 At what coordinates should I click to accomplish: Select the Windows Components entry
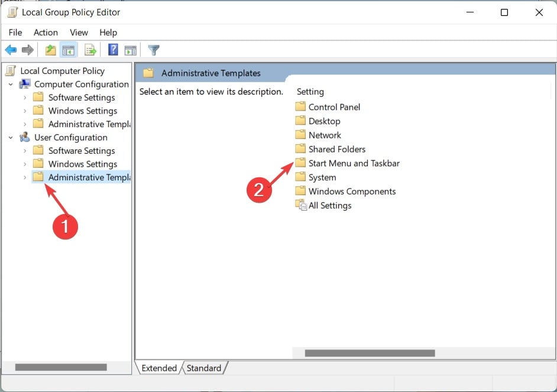pos(352,191)
